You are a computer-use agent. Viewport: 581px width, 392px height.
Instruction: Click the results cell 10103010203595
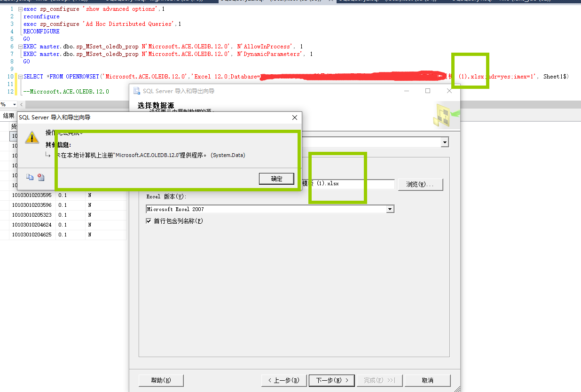32,195
